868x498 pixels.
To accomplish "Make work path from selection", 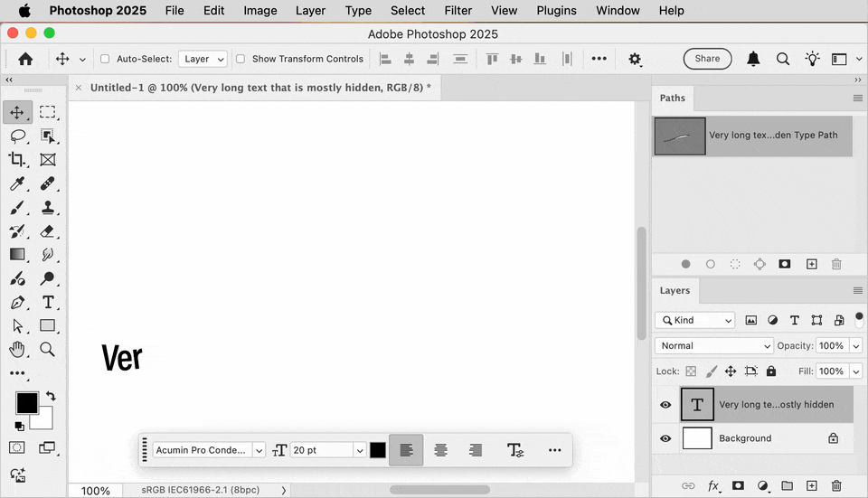I will click(x=760, y=265).
